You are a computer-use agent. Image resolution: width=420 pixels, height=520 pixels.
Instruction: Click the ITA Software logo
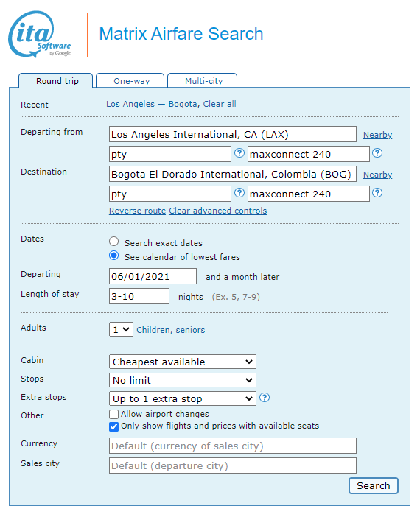point(40,34)
